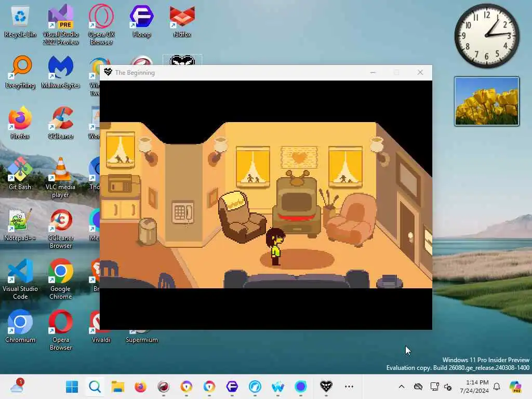
Task: Select CCleaner Browser desktop icon
Action: tap(60, 229)
